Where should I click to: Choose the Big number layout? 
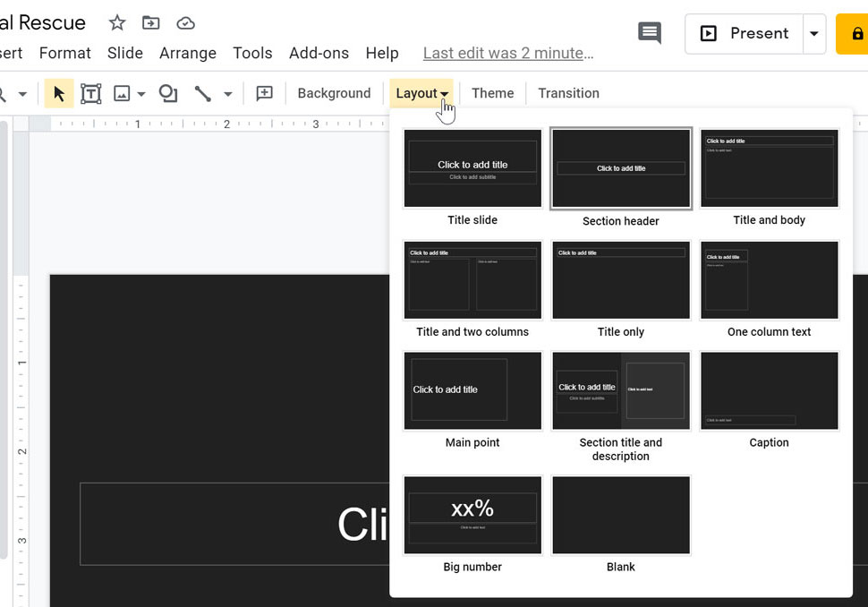point(472,515)
